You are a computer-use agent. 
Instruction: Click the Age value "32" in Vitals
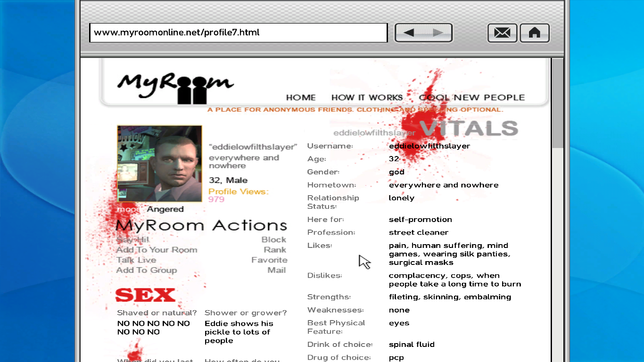pyautogui.click(x=394, y=159)
